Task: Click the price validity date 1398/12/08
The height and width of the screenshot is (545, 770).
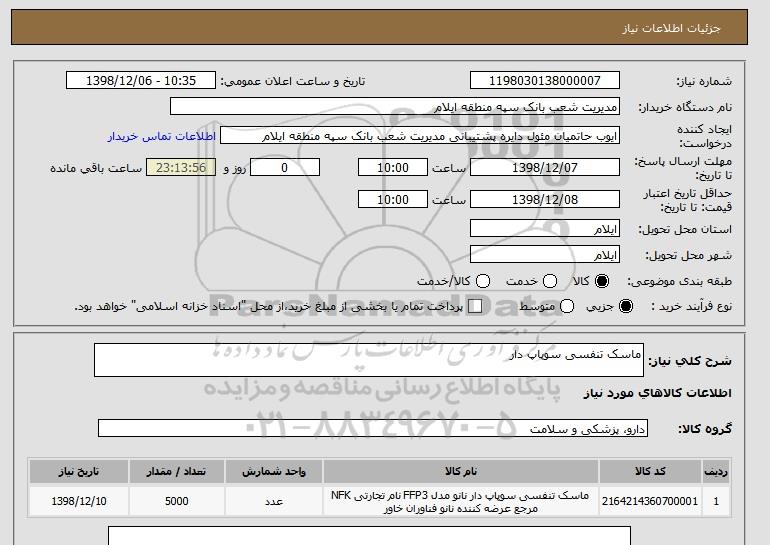Action: 545,199
